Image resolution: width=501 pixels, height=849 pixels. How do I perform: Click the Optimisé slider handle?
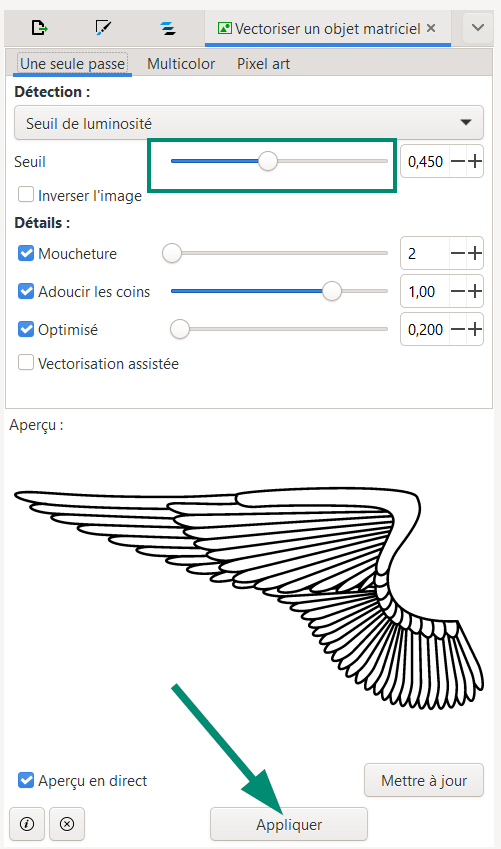[x=180, y=329]
